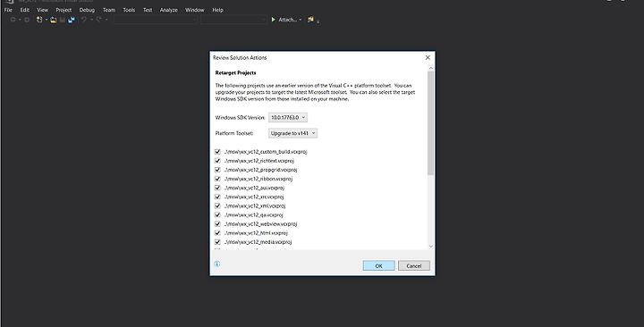The height and width of the screenshot is (327, 644).
Task: Confirm retargeting with the OK button
Action: click(378, 265)
